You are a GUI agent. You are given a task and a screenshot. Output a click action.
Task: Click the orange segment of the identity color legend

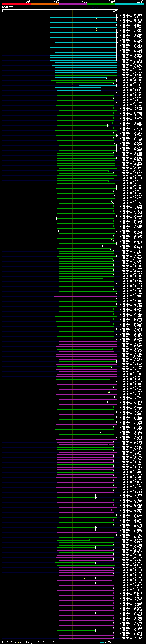pyautogui.click(x=45, y=4)
